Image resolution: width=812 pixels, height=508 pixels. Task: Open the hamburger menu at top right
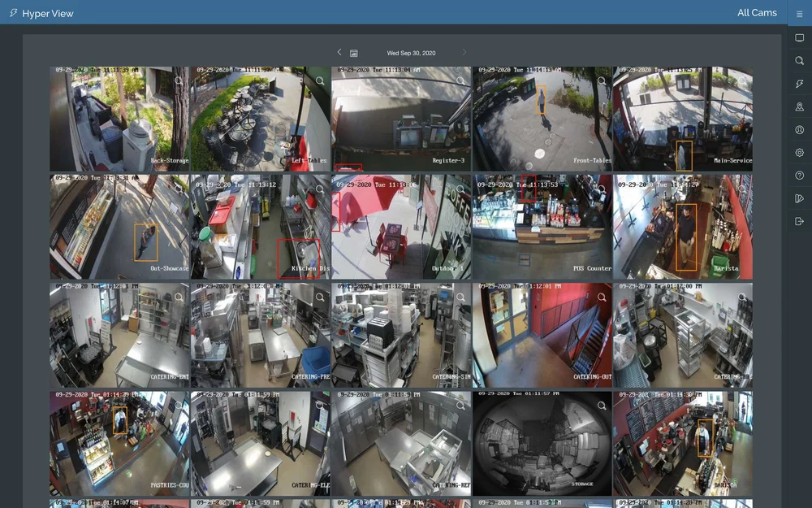click(x=798, y=13)
